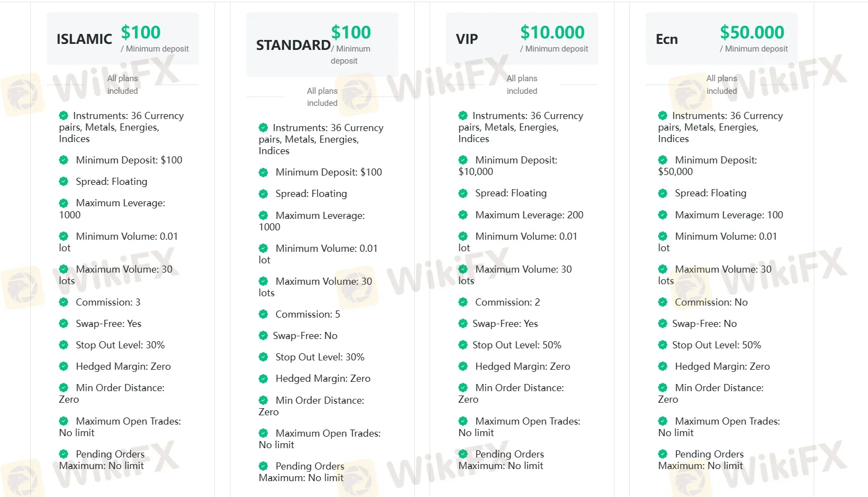This screenshot has height=497, width=868.
Task: Select the ISLAMIC plan title
Action: click(84, 39)
